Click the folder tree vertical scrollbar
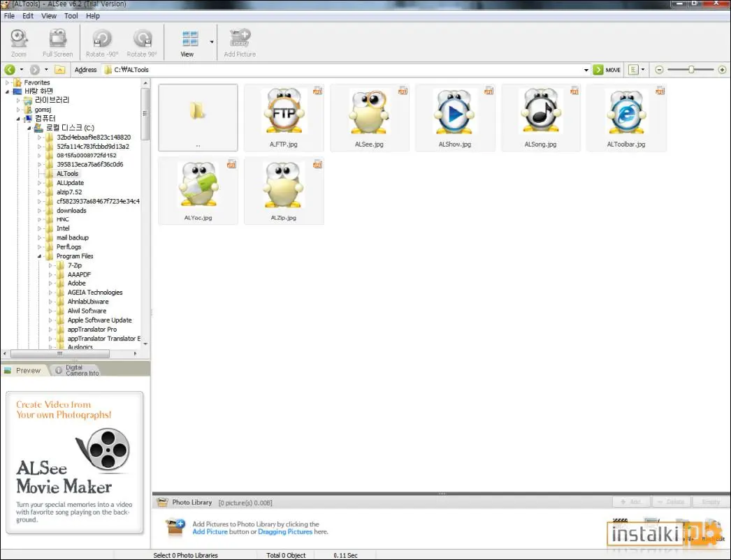 (x=145, y=114)
